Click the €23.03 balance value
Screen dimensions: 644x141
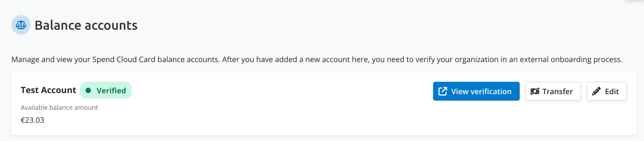click(32, 120)
